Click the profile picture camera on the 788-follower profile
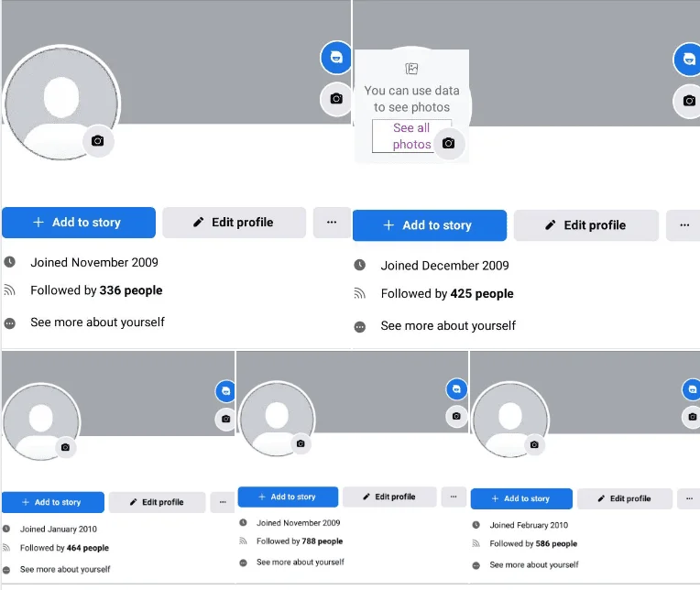 tap(301, 443)
